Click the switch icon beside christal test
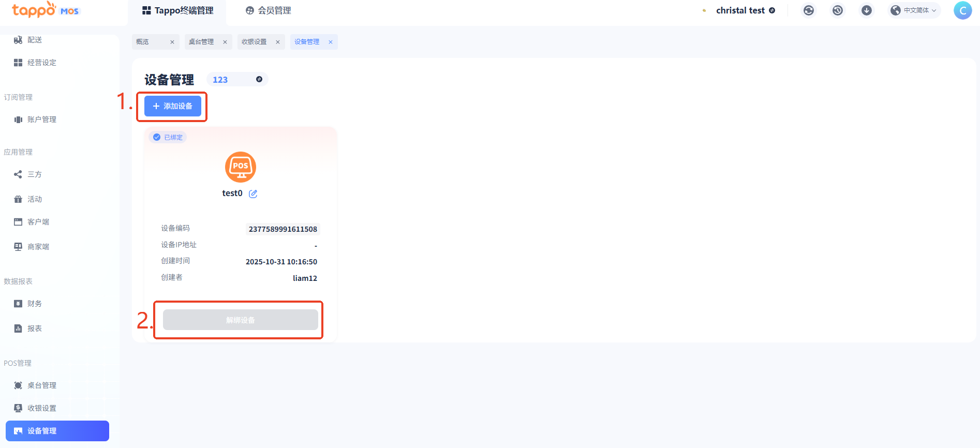Screen dimensions: 980x448 click(772, 10)
